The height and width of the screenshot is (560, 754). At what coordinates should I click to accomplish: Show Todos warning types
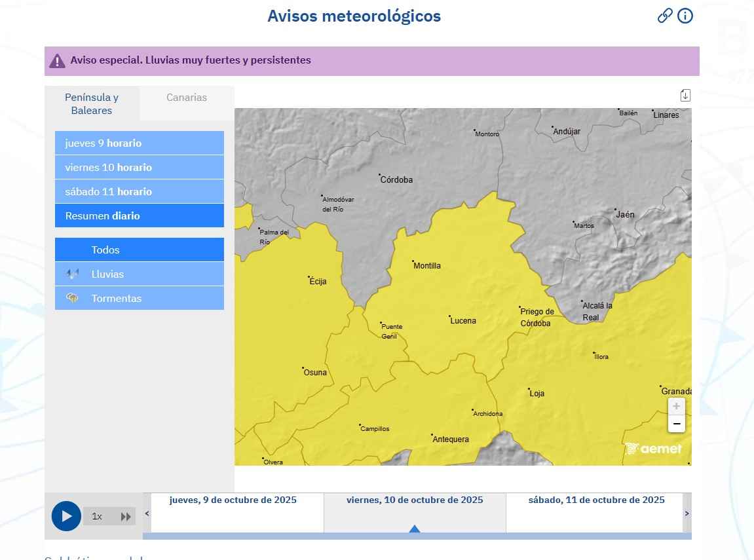[x=139, y=250]
